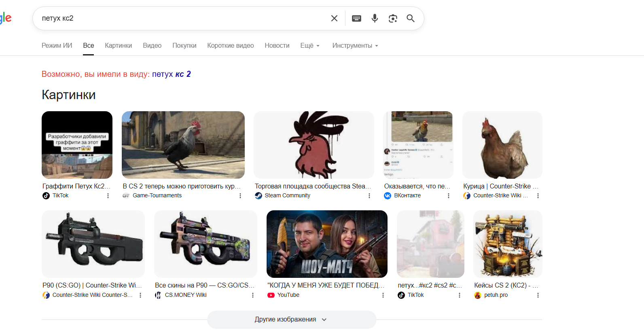Open options menu for the Game-Tournaments result
644x330 pixels.
tap(240, 196)
